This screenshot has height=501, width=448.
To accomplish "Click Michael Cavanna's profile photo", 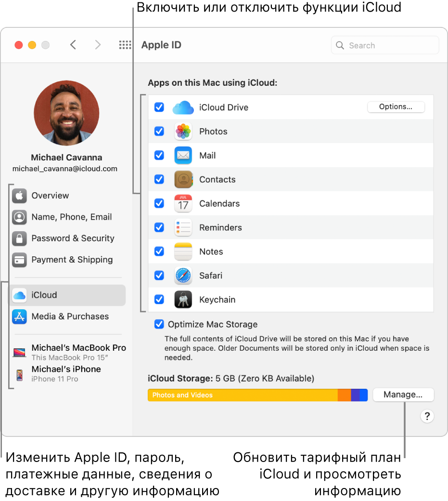I will pos(66,113).
